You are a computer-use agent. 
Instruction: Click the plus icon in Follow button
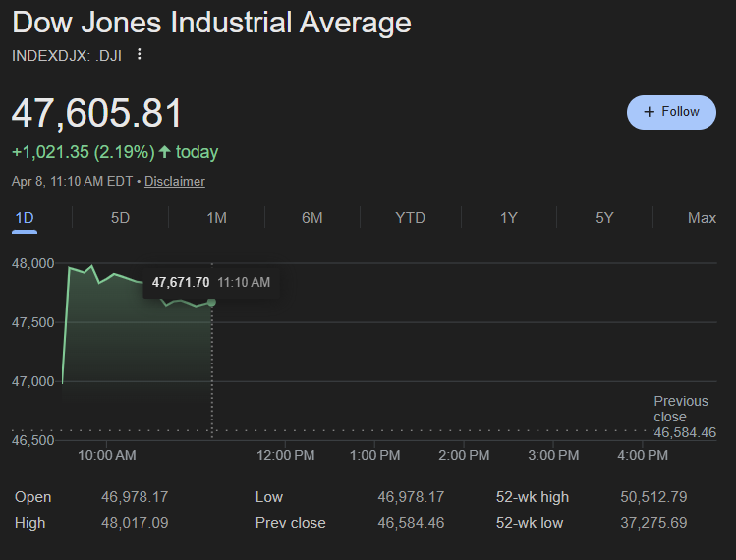649,112
